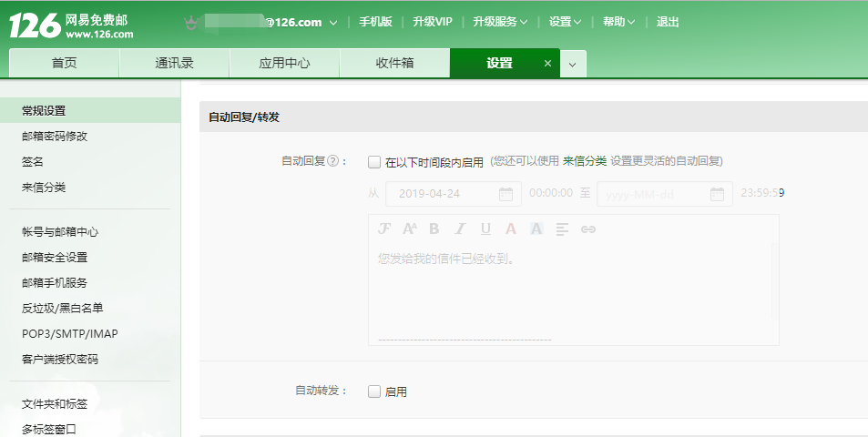Screen dimensions: 868x437
Task: Open the text alignment options
Action: click(x=562, y=229)
